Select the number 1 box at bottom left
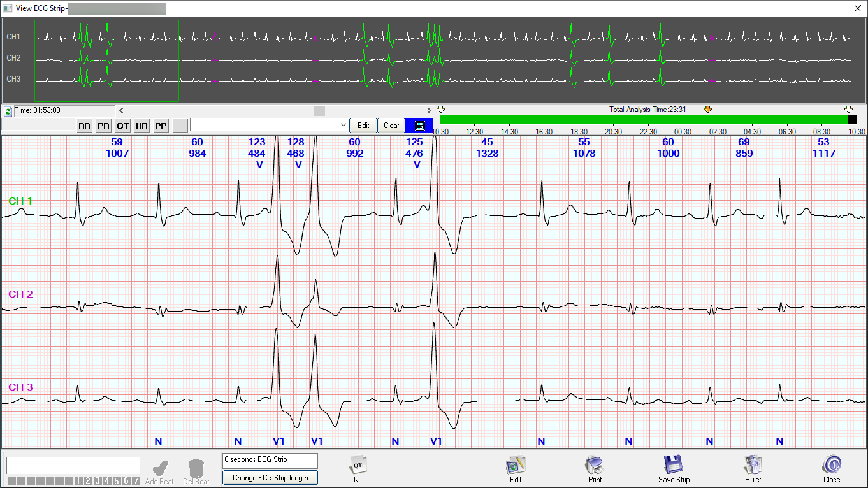This screenshot has height=488, width=868. (78, 481)
